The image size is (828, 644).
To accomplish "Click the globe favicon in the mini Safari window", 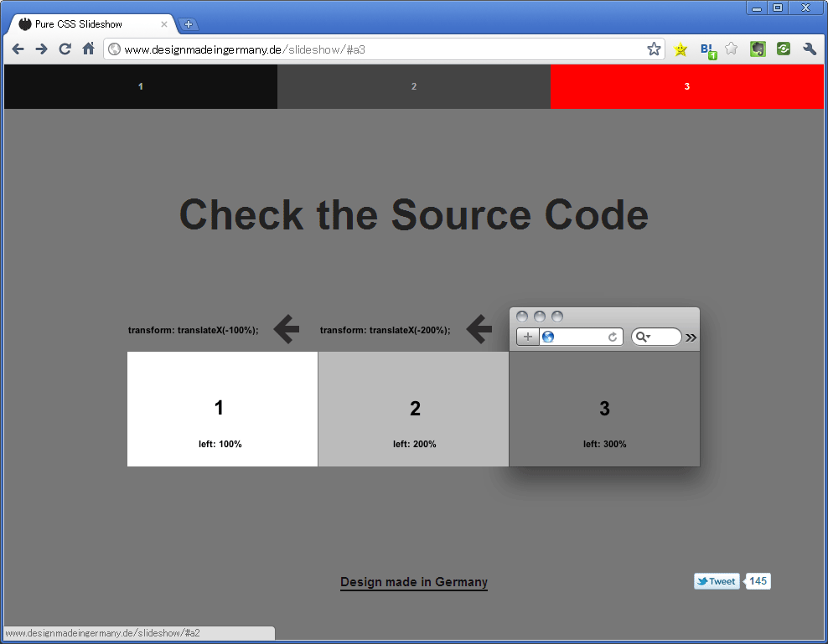I will click(x=549, y=337).
